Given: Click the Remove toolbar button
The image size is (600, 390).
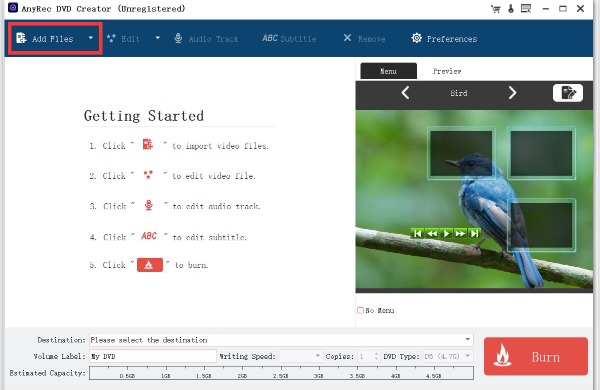Looking at the screenshot, I should coord(364,38).
